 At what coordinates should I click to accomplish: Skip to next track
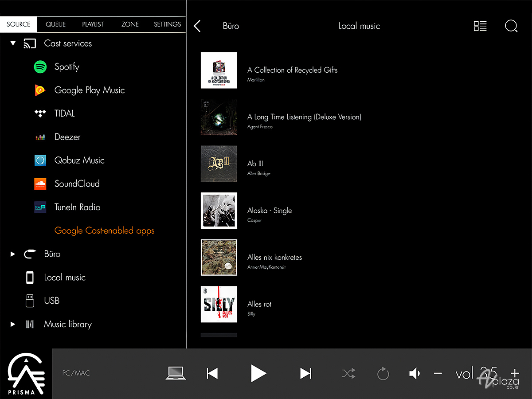tap(305, 373)
